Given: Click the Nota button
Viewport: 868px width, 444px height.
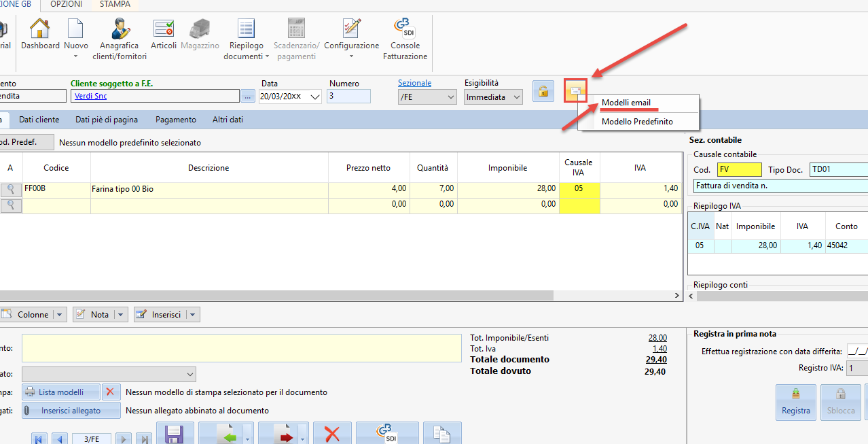Looking at the screenshot, I should [94, 315].
